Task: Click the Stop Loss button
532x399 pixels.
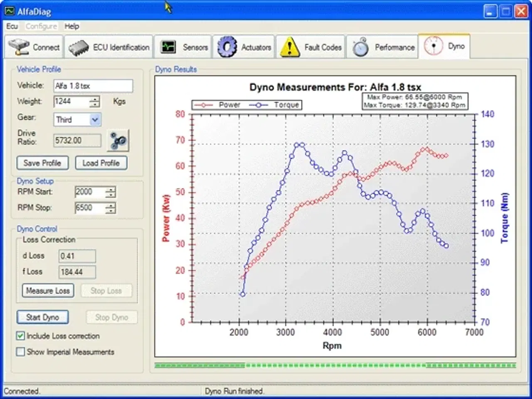Action: (x=106, y=291)
